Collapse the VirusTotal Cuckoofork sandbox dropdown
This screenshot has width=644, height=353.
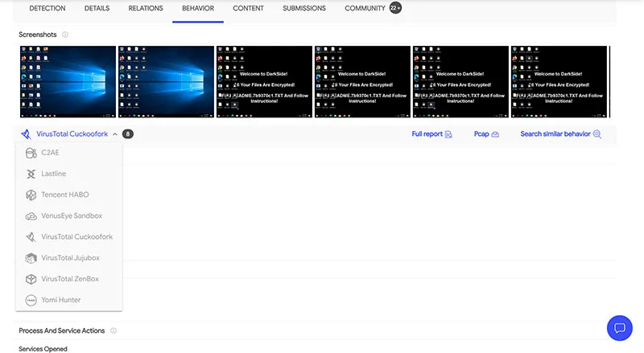tap(72, 133)
